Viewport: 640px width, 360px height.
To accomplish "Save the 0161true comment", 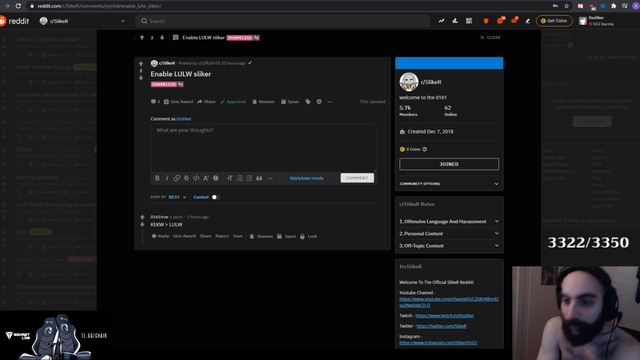I will pos(238,236).
